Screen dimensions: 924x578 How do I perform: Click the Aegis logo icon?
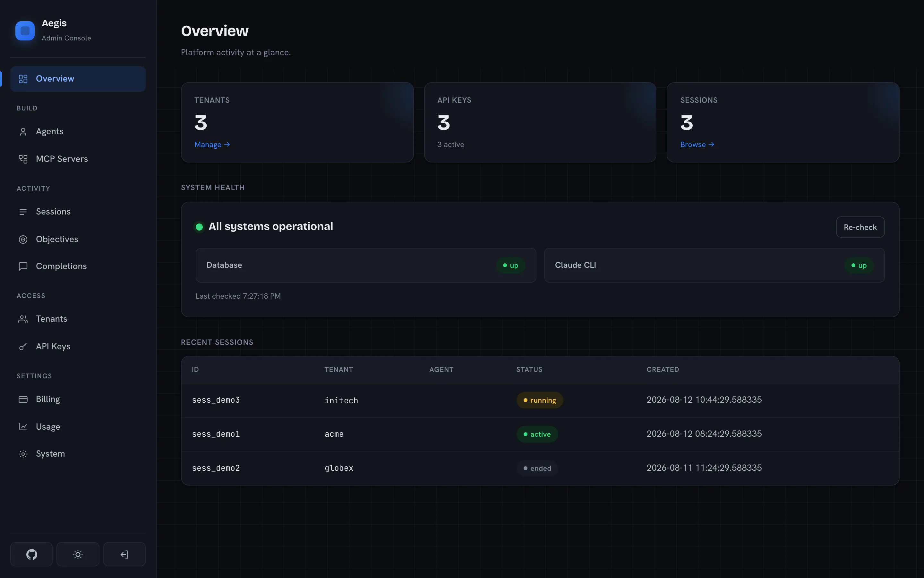point(25,31)
